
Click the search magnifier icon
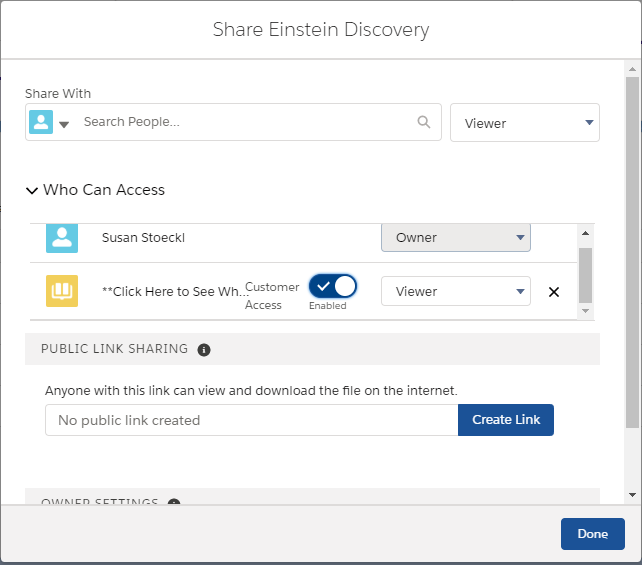tap(424, 122)
